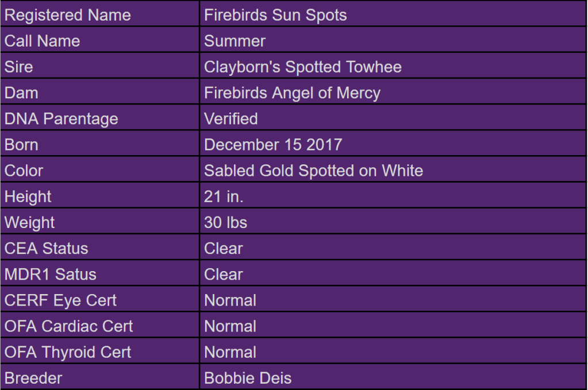
Task: Click the 'CERF Eye Cert' label
Action: [x=60, y=300]
